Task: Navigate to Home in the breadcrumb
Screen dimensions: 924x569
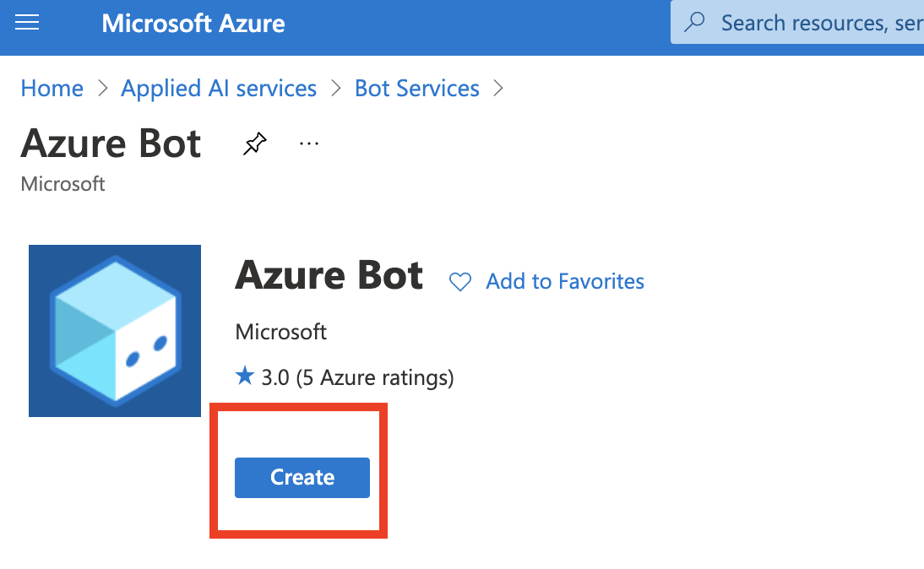Action: point(52,88)
